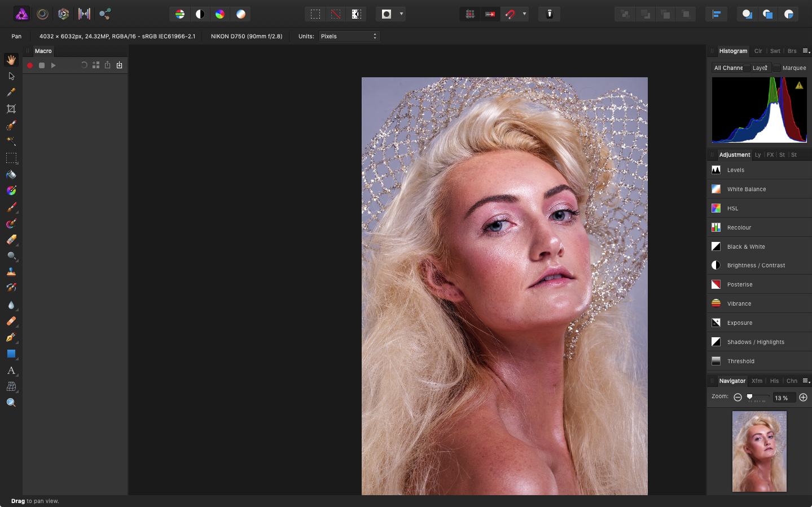Switch to the Clr colour tab
This screenshot has height=507, width=812.
[758, 51]
